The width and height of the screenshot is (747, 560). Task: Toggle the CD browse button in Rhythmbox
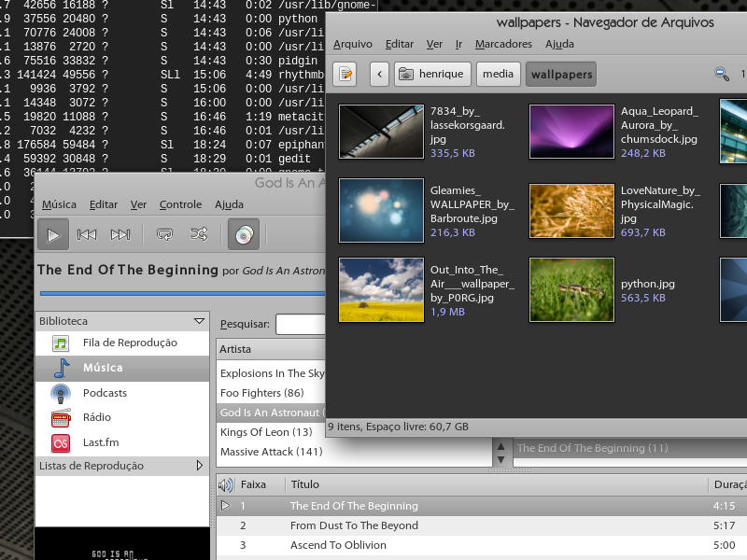pos(244,235)
